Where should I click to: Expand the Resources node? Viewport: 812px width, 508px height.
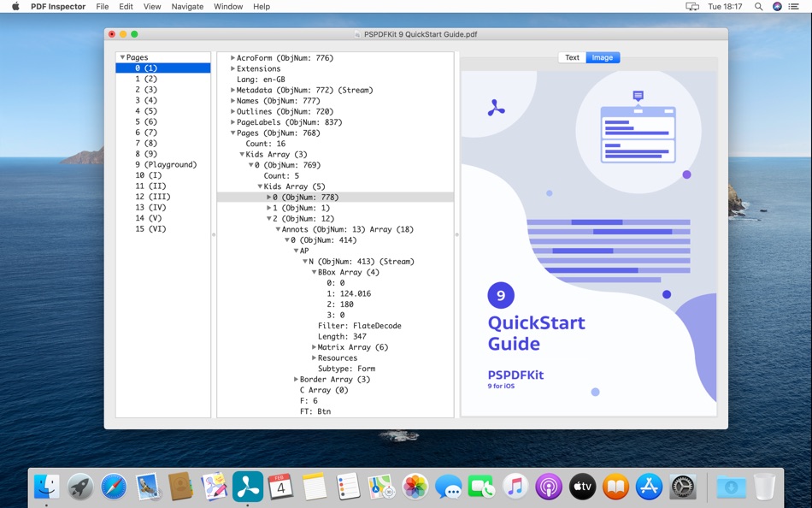[314, 357]
